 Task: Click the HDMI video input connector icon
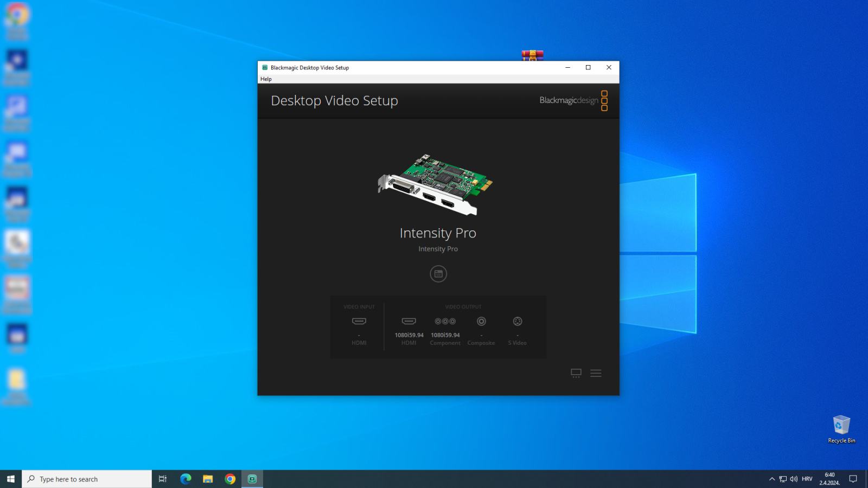click(x=359, y=321)
